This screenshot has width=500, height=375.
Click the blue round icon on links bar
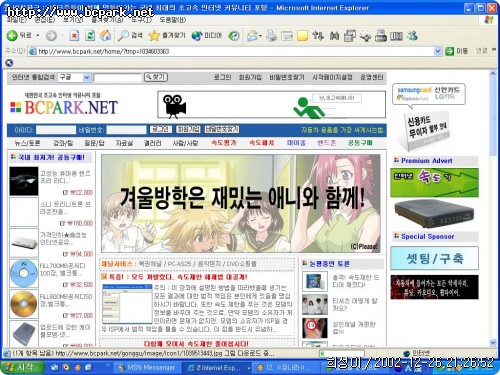pyautogui.click(x=9, y=63)
